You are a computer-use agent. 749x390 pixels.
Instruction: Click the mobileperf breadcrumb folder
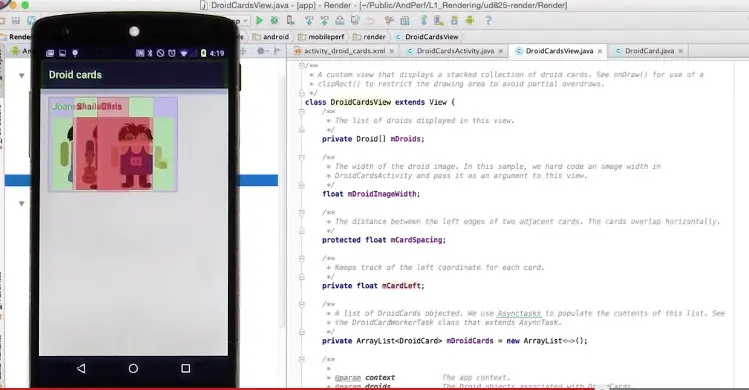pos(321,37)
